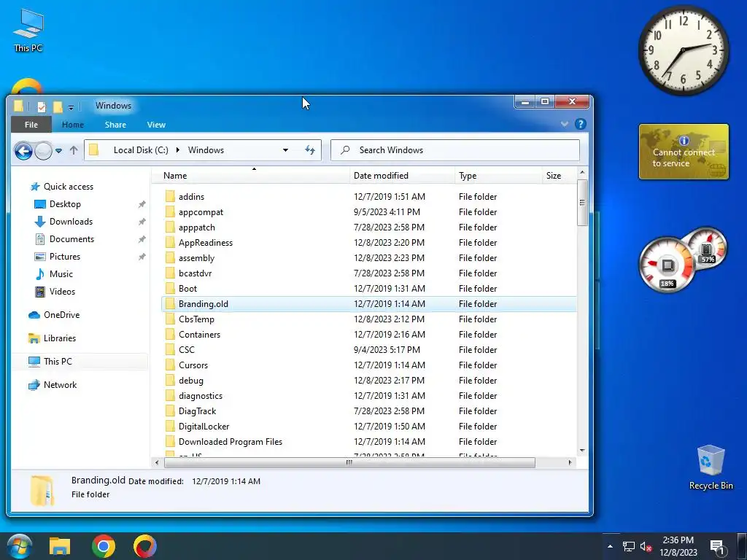Select the Containers folder icon

(x=170, y=334)
